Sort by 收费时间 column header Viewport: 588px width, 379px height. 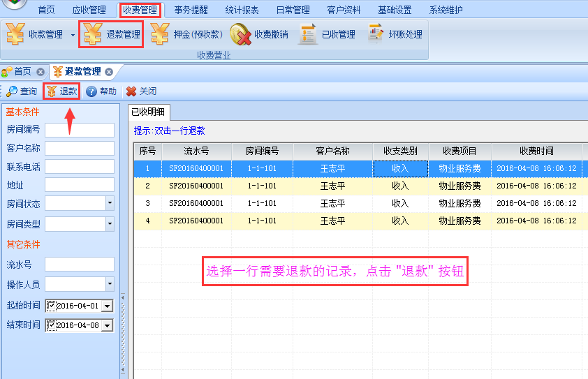click(x=536, y=151)
